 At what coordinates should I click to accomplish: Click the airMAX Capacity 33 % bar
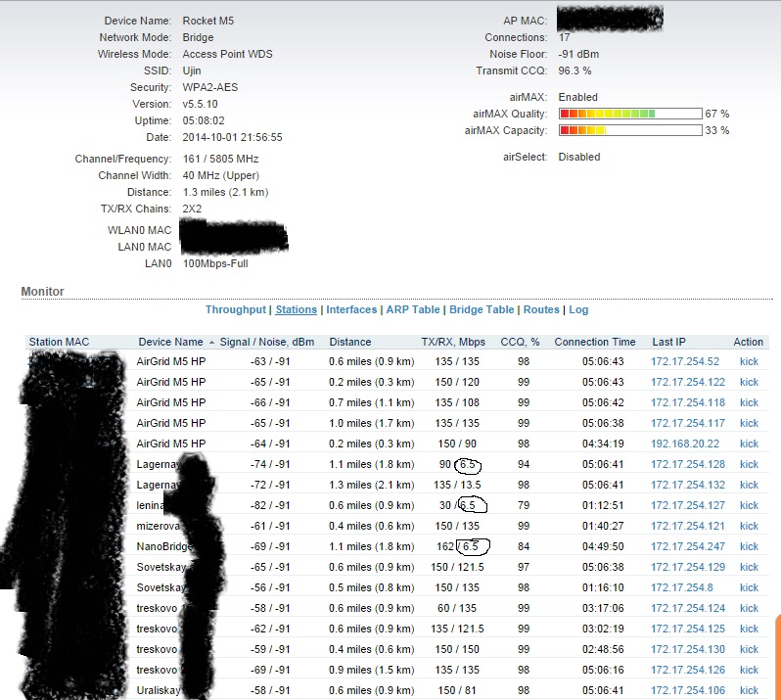[x=630, y=130]
